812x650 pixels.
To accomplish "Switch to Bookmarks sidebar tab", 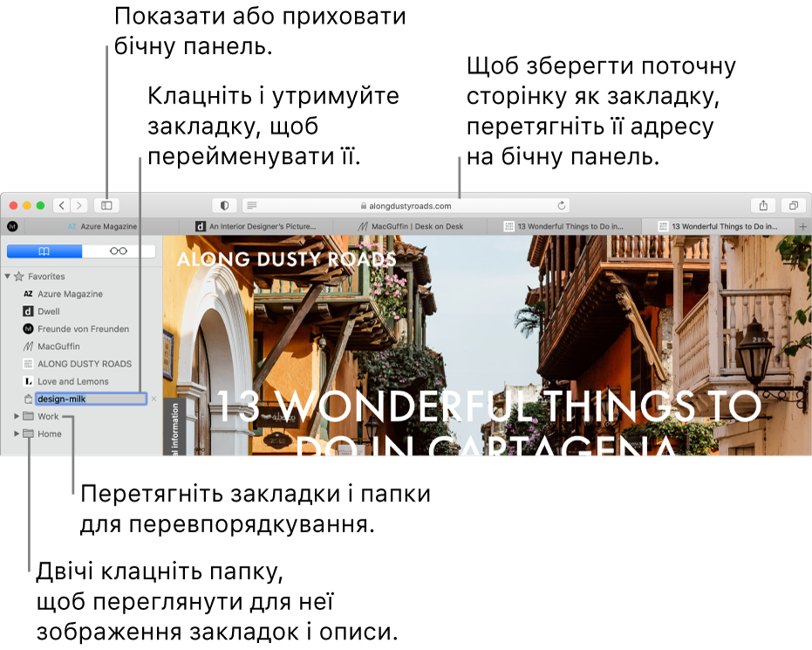I will pyautogui.click(x=44, y=251).
